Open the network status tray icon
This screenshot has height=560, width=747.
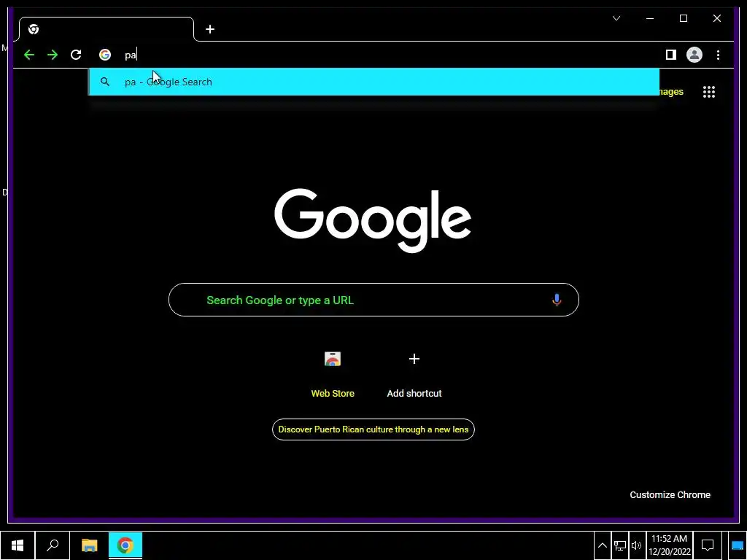(620, 545)
